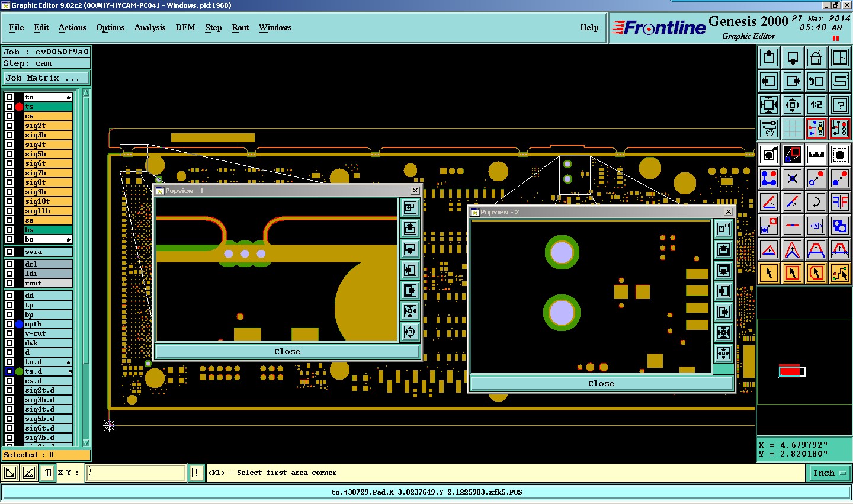The height and width of the screenshot is (504, 853).
Task: Click the red color dot beside ts layer
Action: tap(19, 107)
